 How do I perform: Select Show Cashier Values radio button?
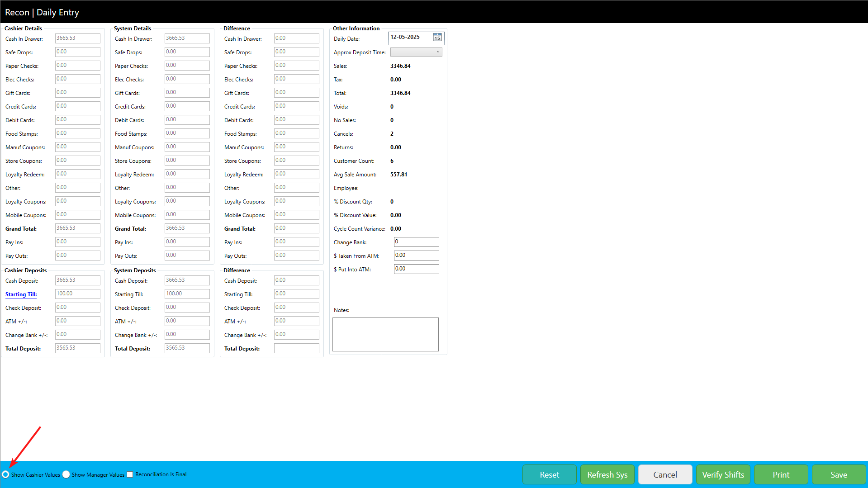click(x=6, y=474)
